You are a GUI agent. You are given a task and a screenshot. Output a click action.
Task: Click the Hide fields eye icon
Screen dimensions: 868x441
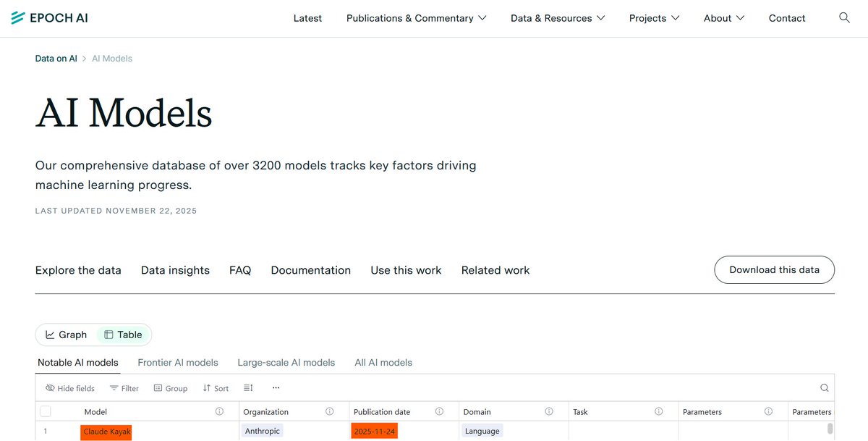point(48,388)
